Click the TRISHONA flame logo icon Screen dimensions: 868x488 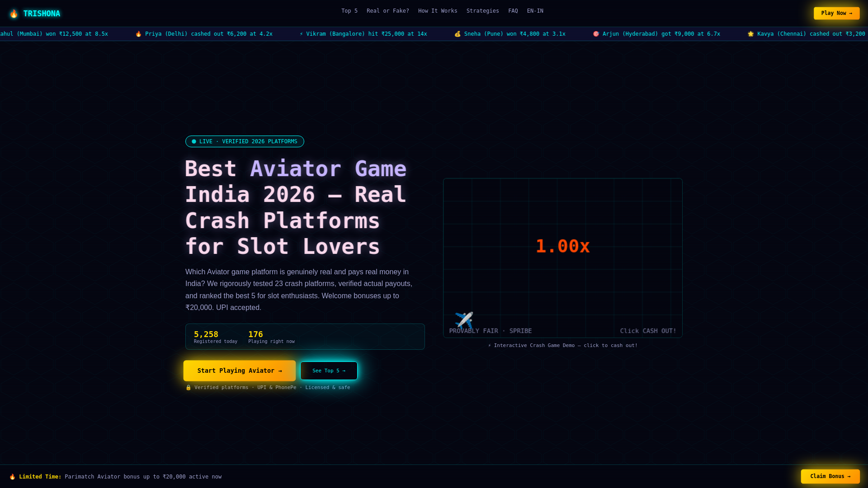point(14,14)
